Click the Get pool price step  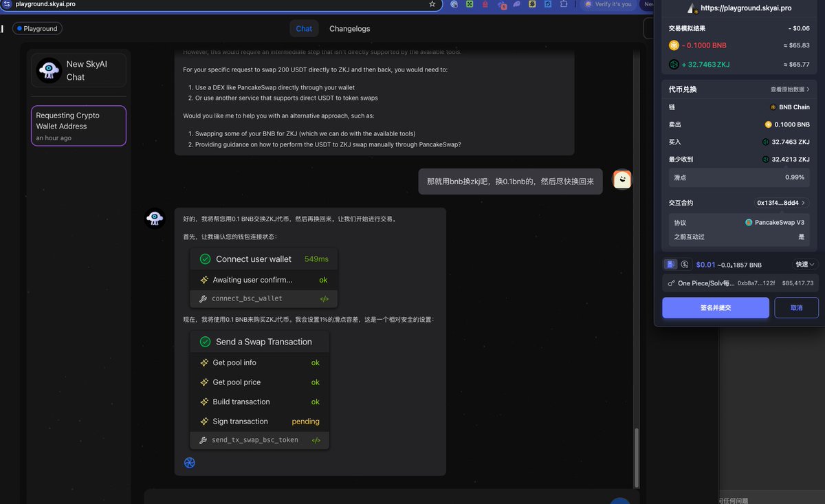coord(260,382)
